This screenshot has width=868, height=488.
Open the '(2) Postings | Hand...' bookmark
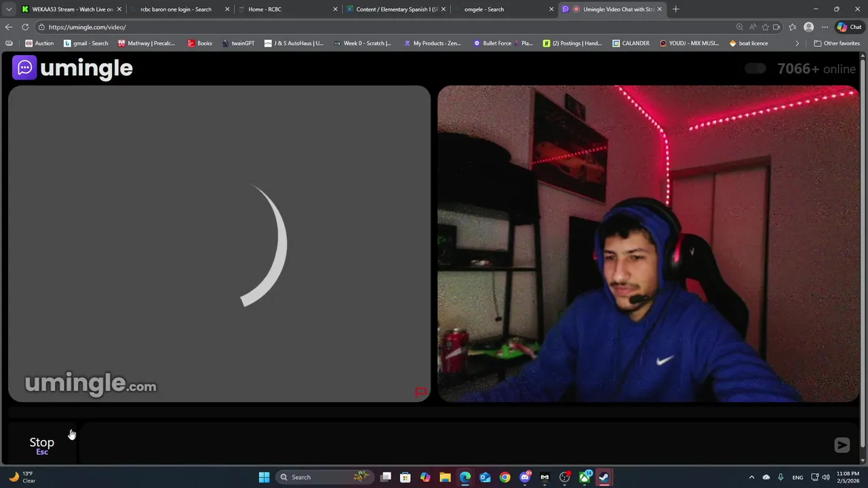(572, 43)
